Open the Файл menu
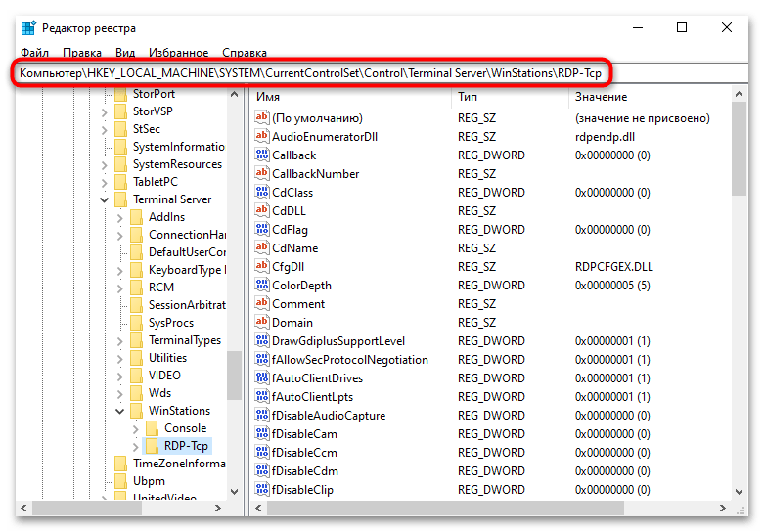The width and height of the screenshot is (764, 532). (x=34, y=52)
